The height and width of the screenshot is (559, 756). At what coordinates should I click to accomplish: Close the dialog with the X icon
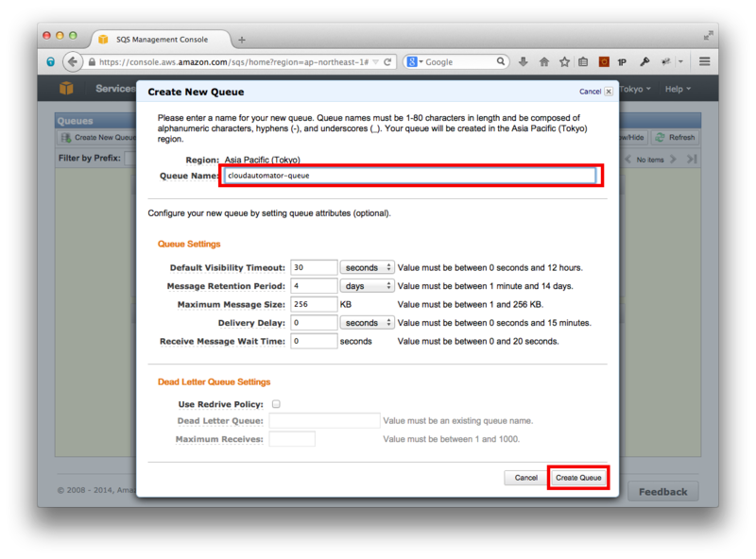(x=609, y=92)
